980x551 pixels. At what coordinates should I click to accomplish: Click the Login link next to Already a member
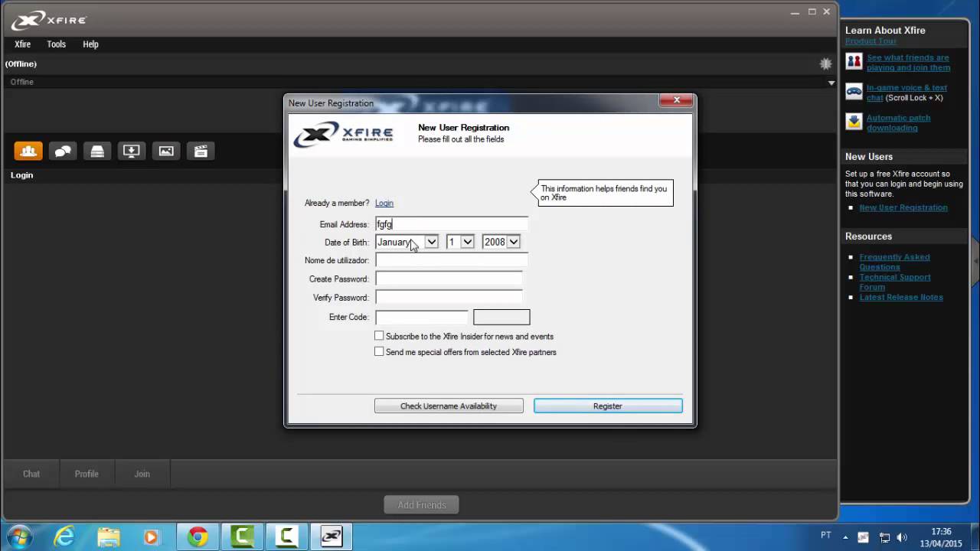[x=384, y=203]
